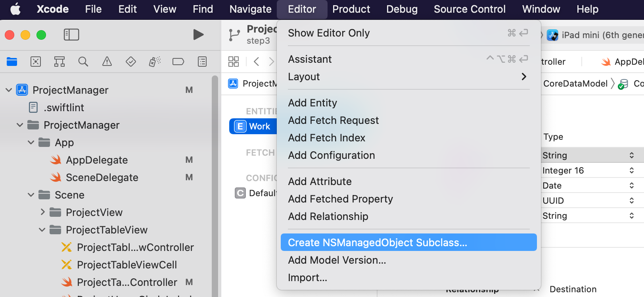
Task: Open the Debug menu
Action: coord(402,9)
